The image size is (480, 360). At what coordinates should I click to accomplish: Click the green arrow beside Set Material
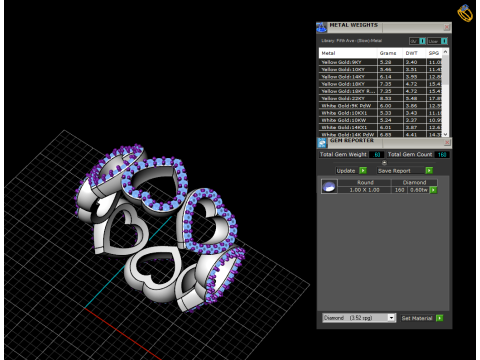coord(440,318)
